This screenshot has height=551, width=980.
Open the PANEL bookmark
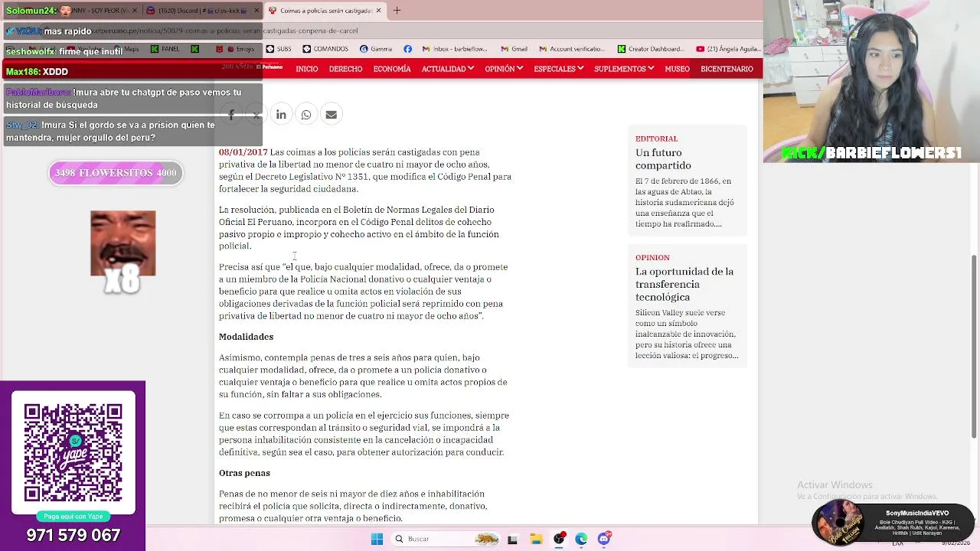point(165,49)
